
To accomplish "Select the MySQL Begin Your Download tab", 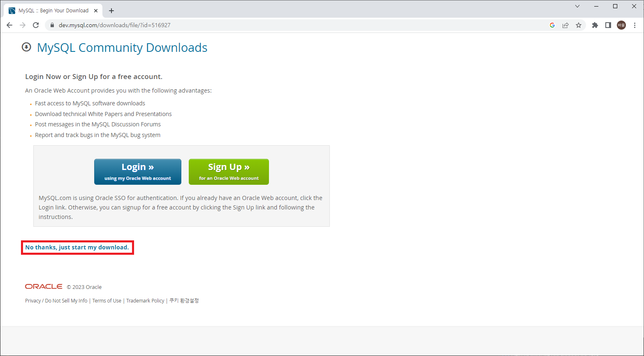I will tap(53, 11).
